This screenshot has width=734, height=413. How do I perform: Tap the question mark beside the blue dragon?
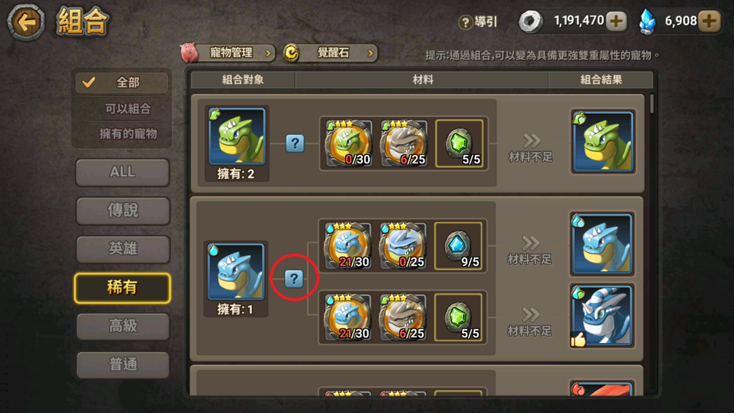point(294,279)
